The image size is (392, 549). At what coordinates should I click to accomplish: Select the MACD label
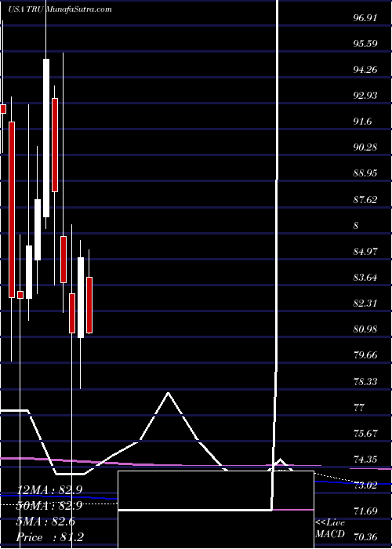pyautogui.click(x=330, y=534)
